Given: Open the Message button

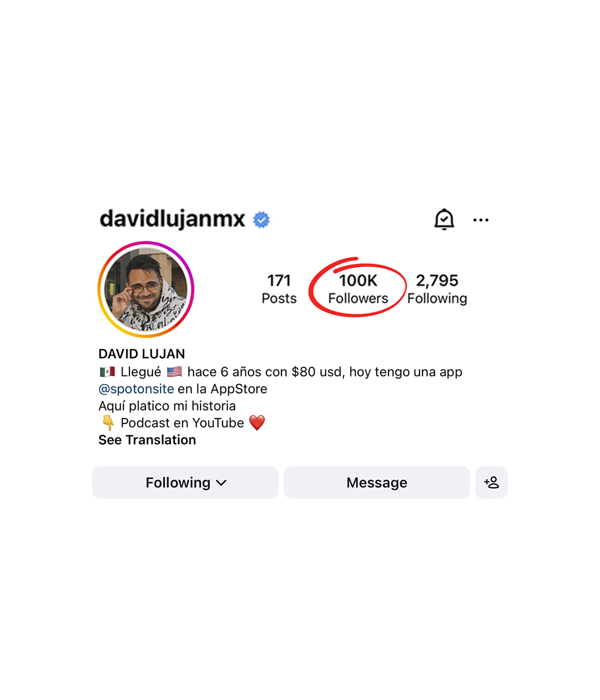Looking at the screenshot, I should click(377, 482).
